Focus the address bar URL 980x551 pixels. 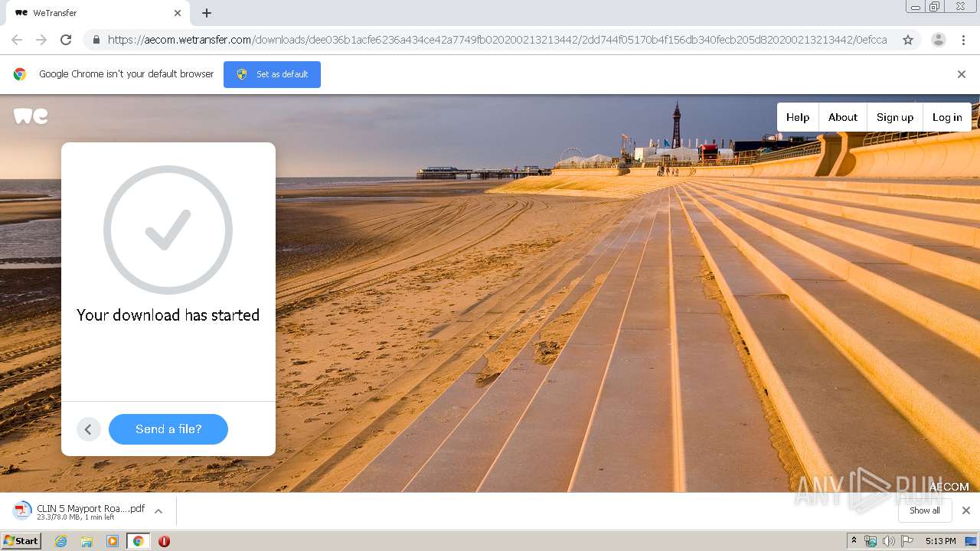(x=497, y=40)
